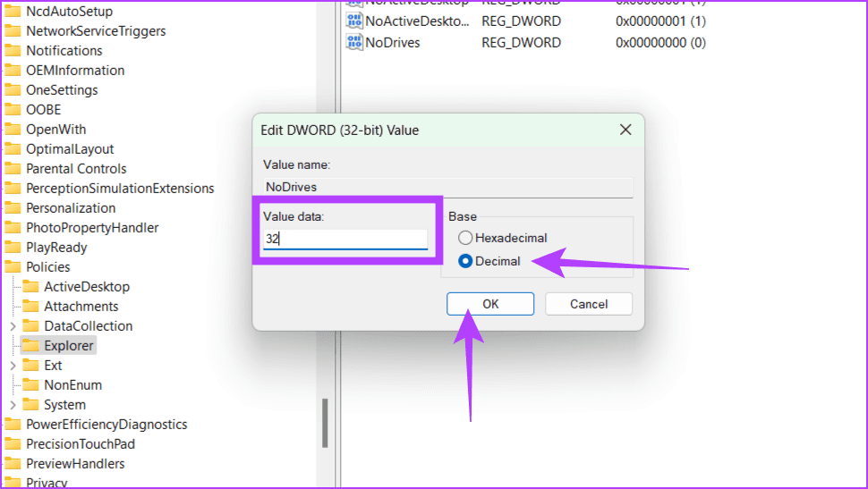Click the Value name field NoDrives
The width and height of the screenshot is (868, 489).
tap(447, 187)
